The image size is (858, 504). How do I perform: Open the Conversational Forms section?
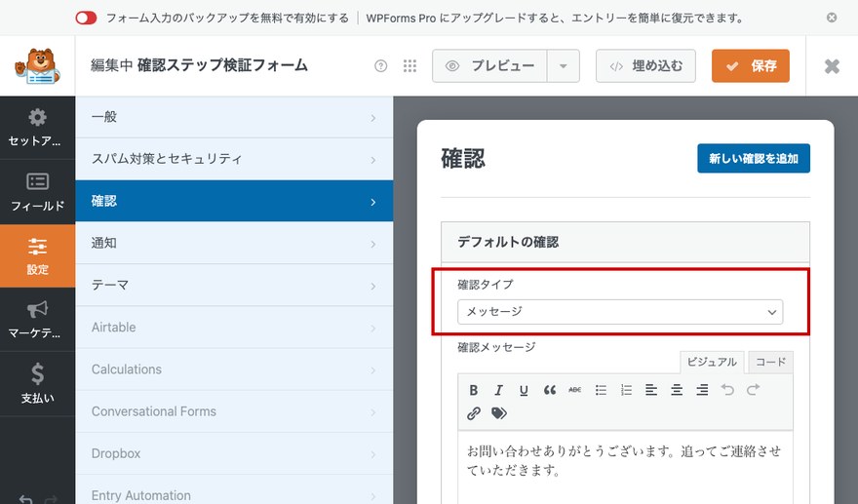click(x=234, y=411)
